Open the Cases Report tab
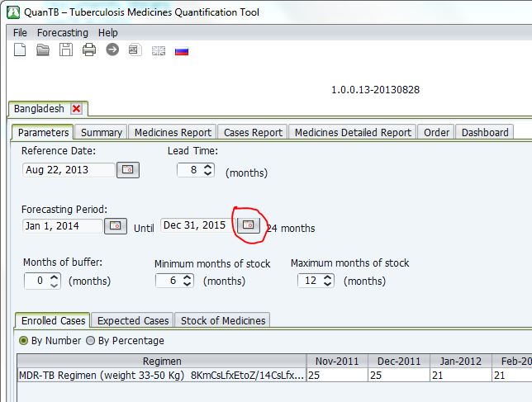This screenshot has height=402, width=532. pos(253,132)
